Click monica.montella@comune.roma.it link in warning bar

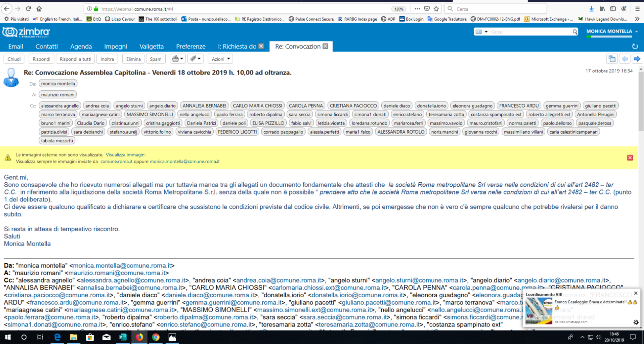click(x=185, y=161)
